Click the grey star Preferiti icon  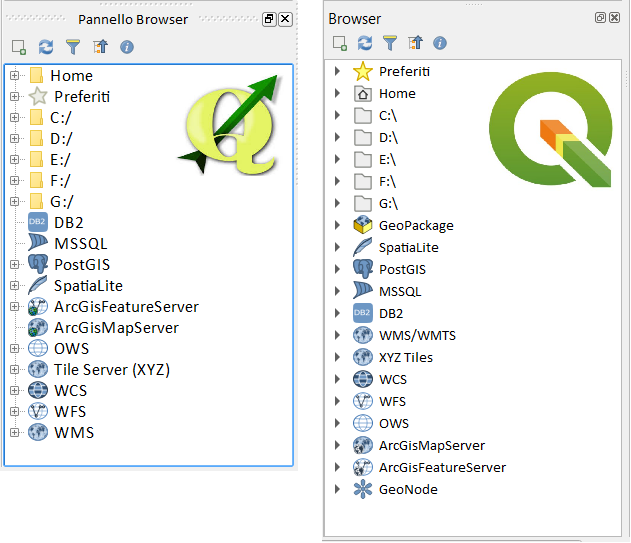point(37,97)
